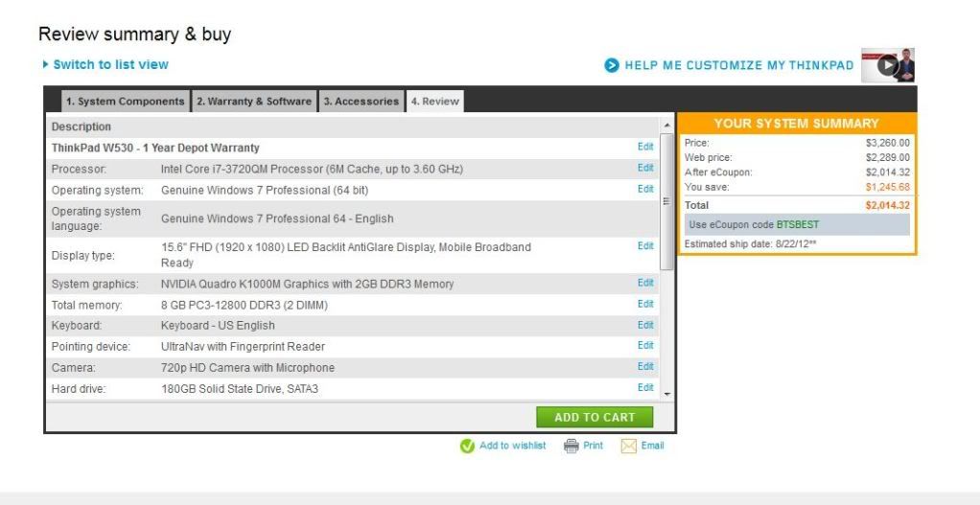980x505 pixels.
Task: Switch to list view
Action: [x=110, y=64]
